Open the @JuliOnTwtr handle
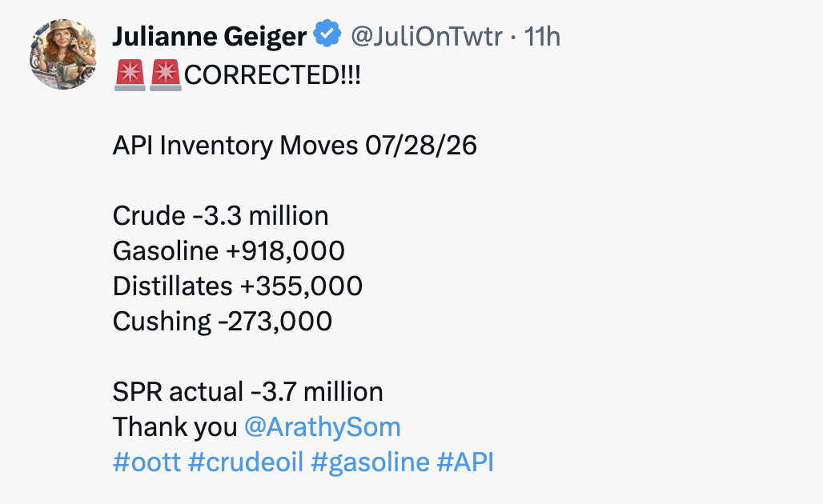823x504 pixels. [426, 36]
